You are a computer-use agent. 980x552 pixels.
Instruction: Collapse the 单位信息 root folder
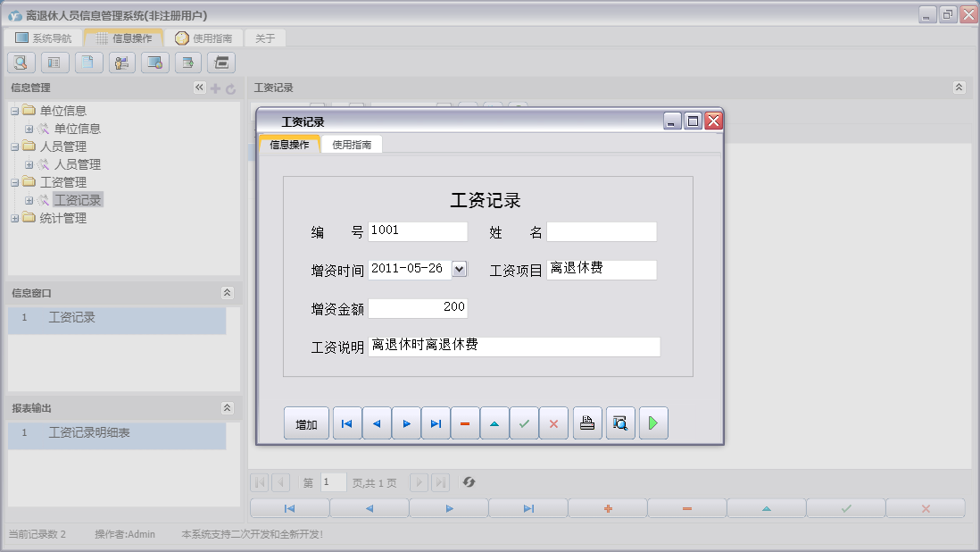[14, 111]
